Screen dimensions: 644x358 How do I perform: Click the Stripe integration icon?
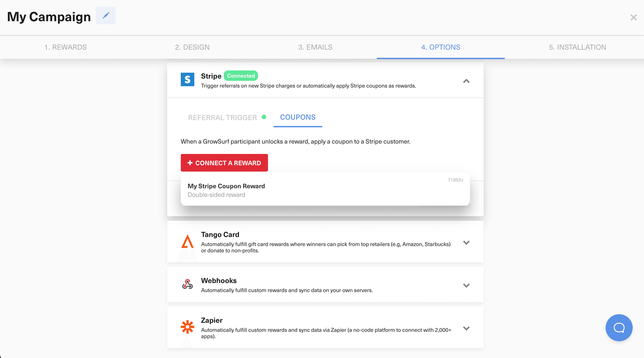point(187,79)
